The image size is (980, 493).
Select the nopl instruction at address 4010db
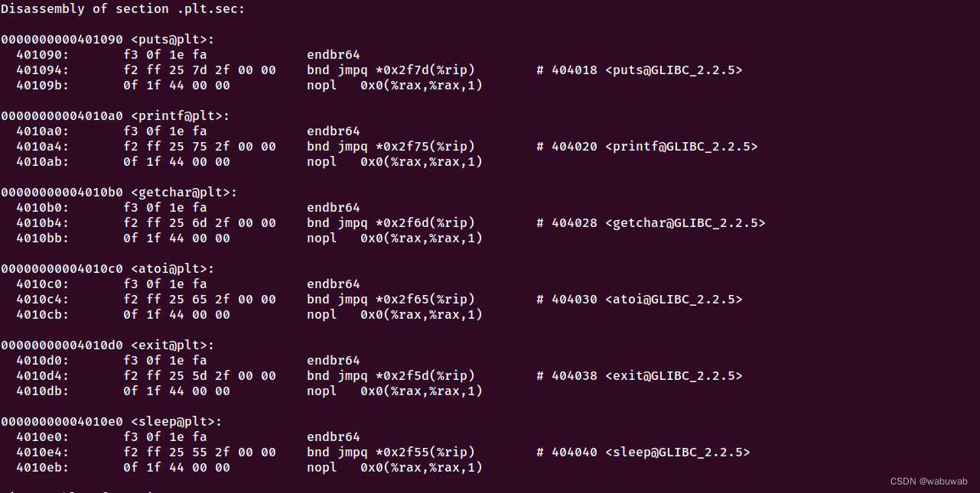click(x=395, y=391)
